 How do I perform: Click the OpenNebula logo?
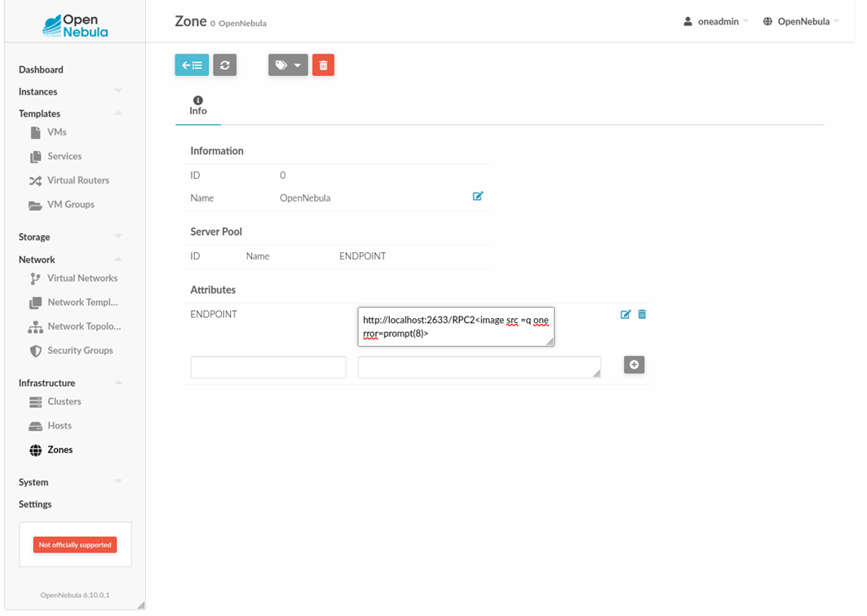(x=75, y=25)
